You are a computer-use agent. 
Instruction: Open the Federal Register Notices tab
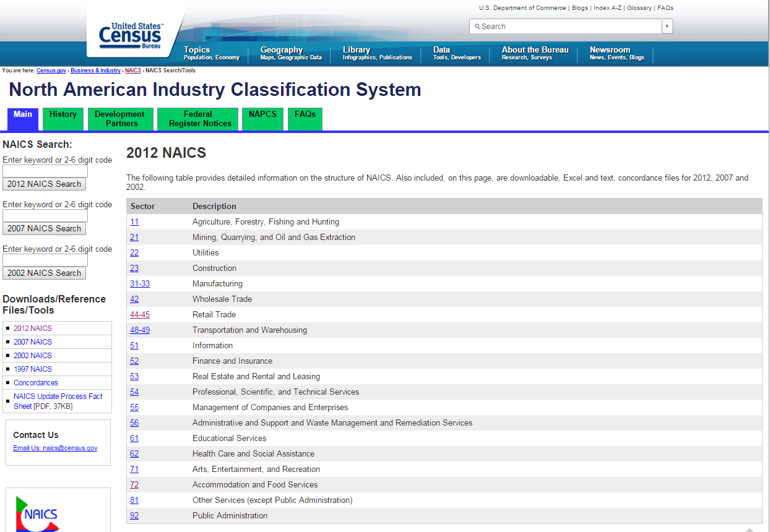pos(198,119)
